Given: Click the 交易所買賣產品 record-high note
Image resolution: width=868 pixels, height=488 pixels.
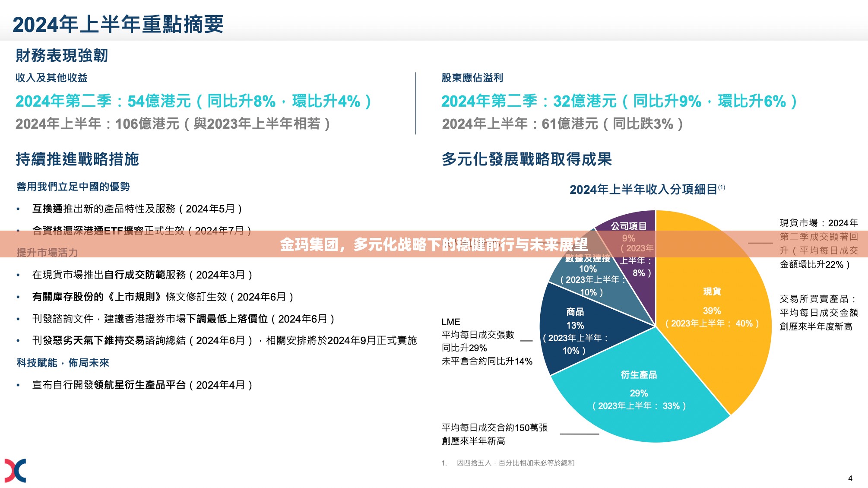Looking at the screenshot, I should point(819,313).
